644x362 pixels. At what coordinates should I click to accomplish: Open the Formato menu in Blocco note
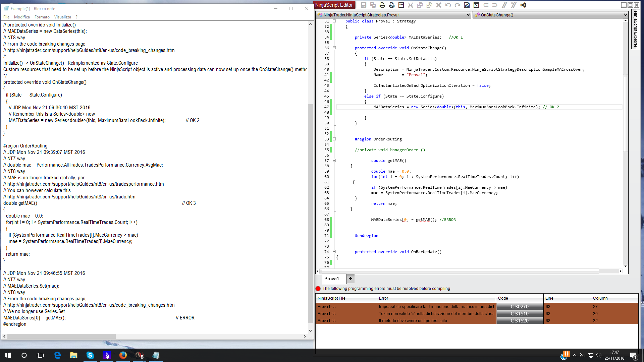(x=42, y=17)
